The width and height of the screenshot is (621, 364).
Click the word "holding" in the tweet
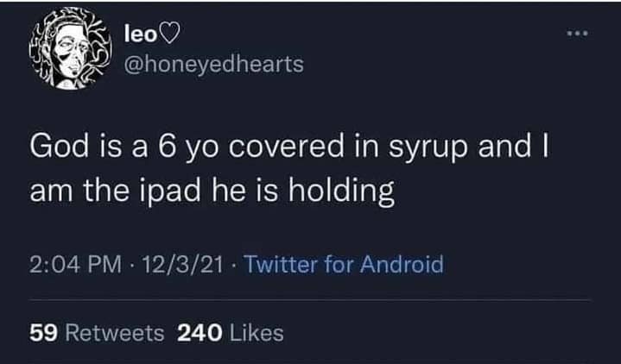click(341, 191)
